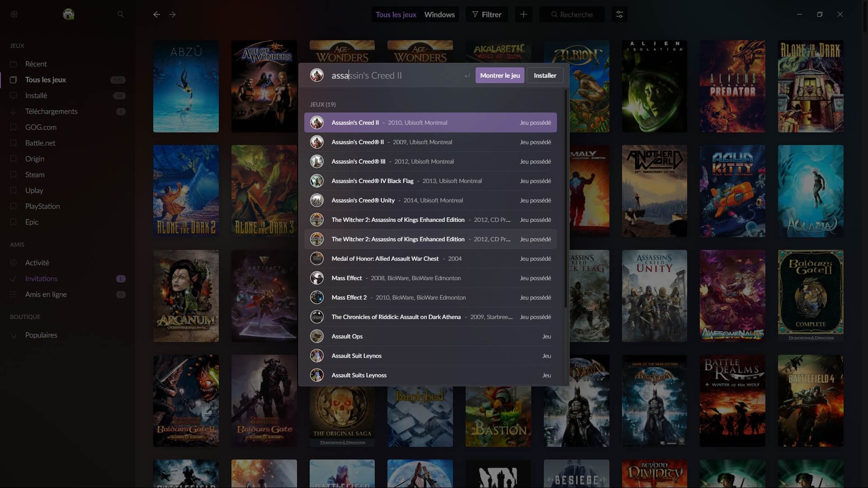Open the settings gear icon
The width and height of the screenshot is (868, 488).
pyautogui.click(x=14, y=14)
